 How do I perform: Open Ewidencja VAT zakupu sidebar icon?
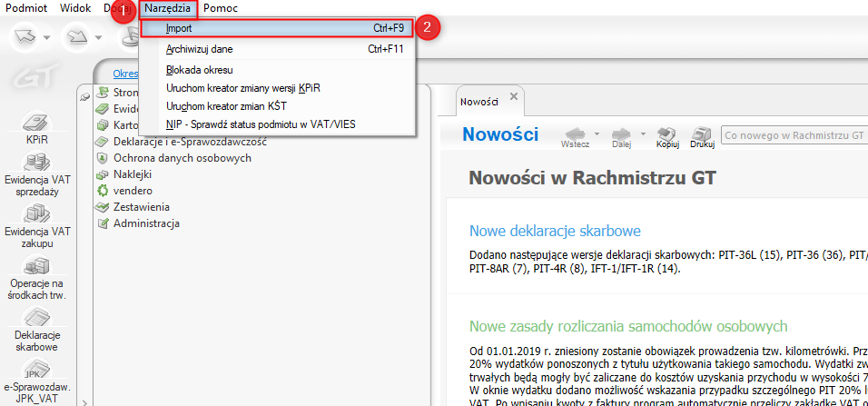[x=36, y=226]
